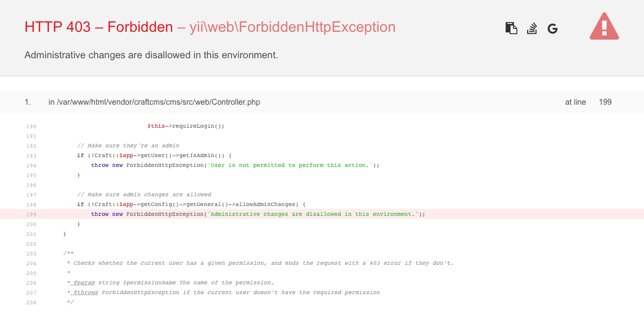Screen dimensions: 644x322
Task: Search the error on Stack Overflow
Action: click(532, 28)
